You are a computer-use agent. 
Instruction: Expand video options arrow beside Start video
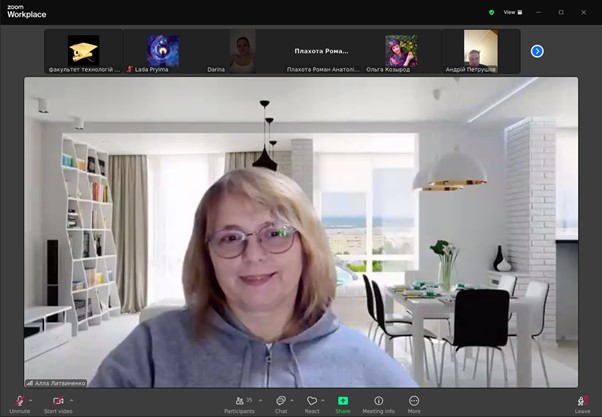(71, 399)
